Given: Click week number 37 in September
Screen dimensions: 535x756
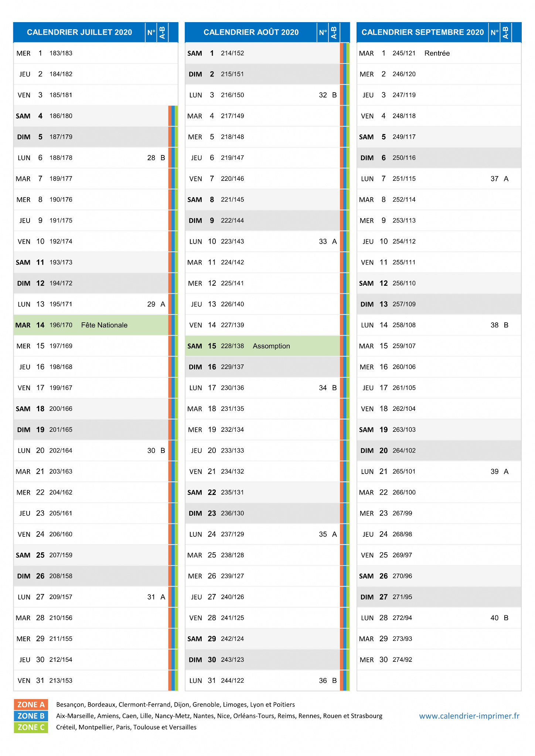Looking at the screenshot, I should [494, 179].
